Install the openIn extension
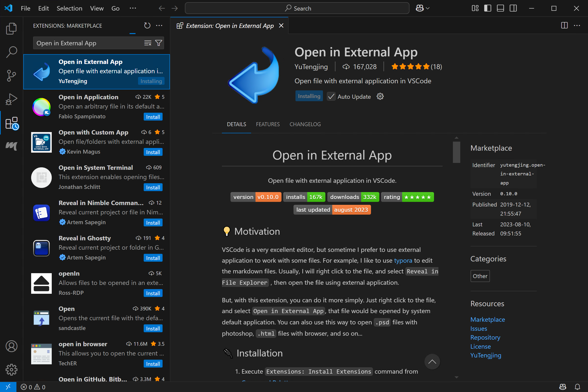The height and width of the screenshot is (392, 588). (x=153, y=293)
